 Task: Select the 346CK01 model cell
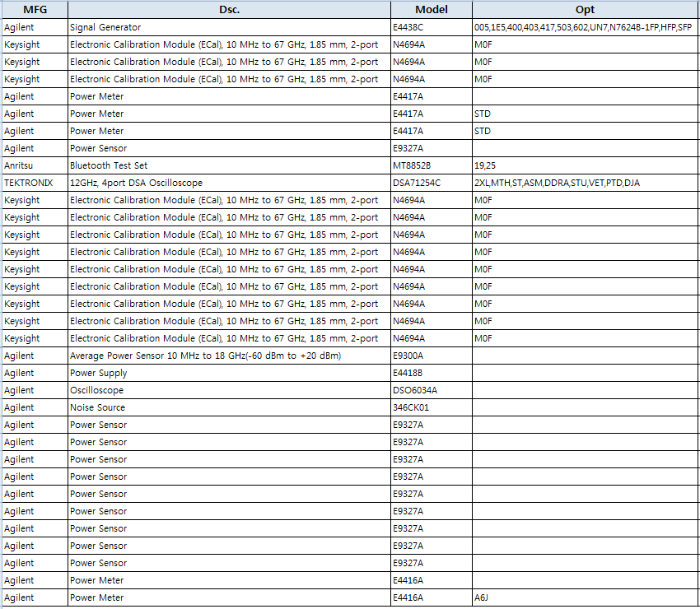point(432,407)
